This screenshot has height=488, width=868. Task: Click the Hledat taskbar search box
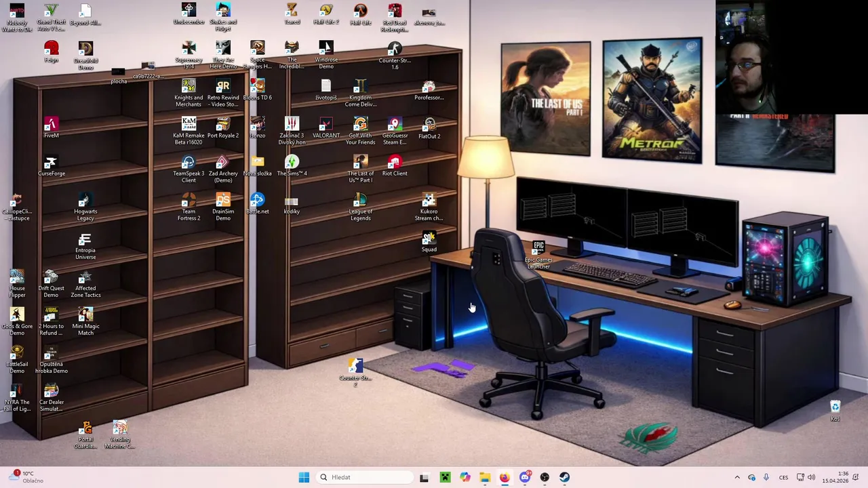click(x=365, y=477)
